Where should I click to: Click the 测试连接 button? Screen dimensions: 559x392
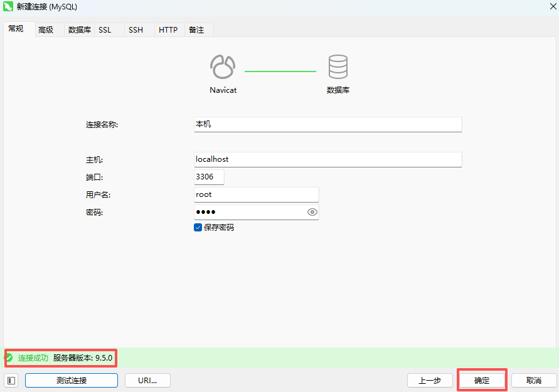[72, 381]
